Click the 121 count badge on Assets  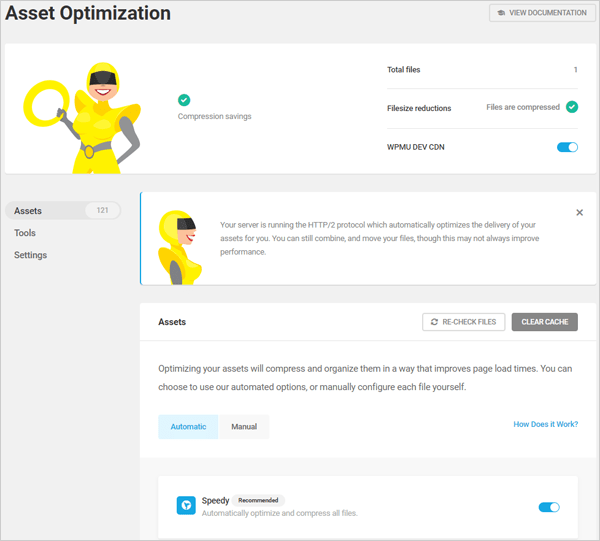[102, 210]
